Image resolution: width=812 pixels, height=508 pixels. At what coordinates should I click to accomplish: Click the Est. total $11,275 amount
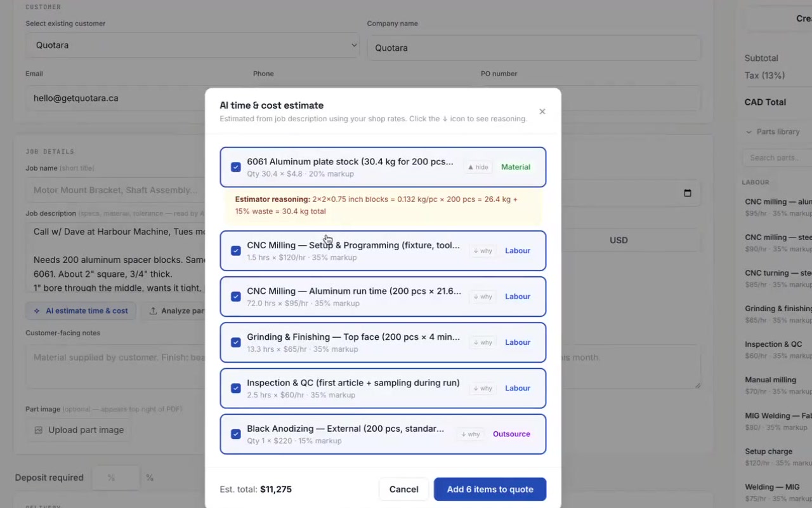point(276,490)
